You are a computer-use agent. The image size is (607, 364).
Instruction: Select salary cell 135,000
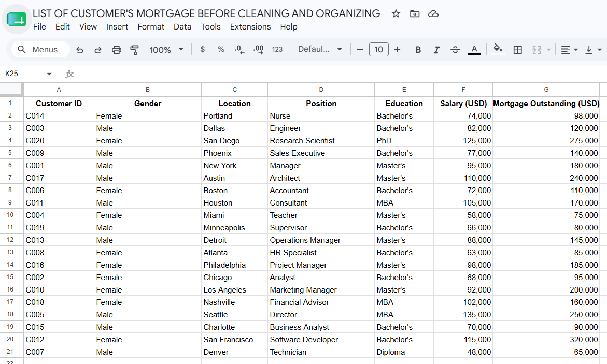click(463, 314)
